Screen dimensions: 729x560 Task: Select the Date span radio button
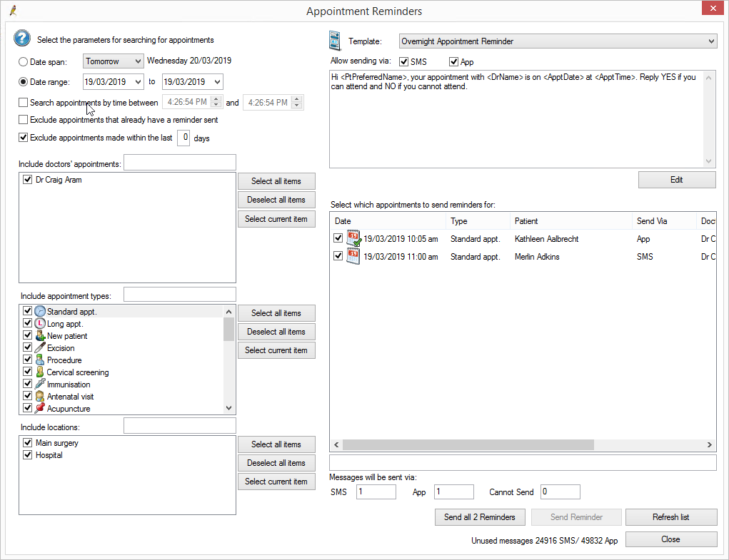(24, 62)
